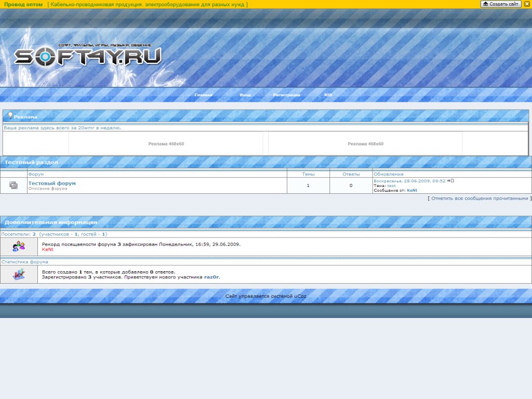This screenshot has width=532, height=399.
Task: Open the RSS feed link
Action: tap(328, 95)
